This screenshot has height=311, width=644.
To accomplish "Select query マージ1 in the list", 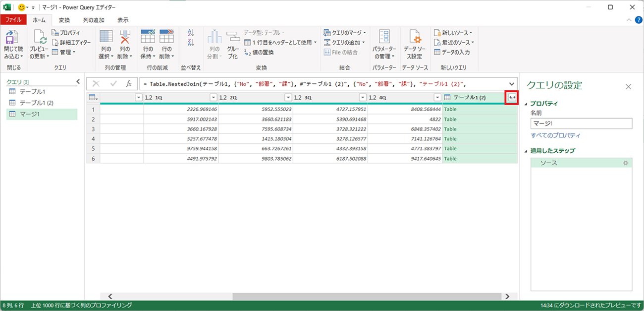I will click(x=42, y=114).
